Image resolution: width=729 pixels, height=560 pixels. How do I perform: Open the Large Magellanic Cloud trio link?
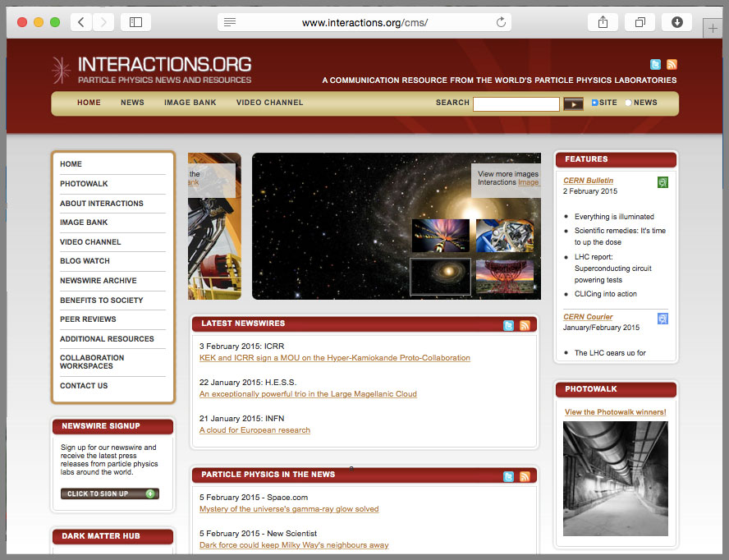[x=308, y=394]
